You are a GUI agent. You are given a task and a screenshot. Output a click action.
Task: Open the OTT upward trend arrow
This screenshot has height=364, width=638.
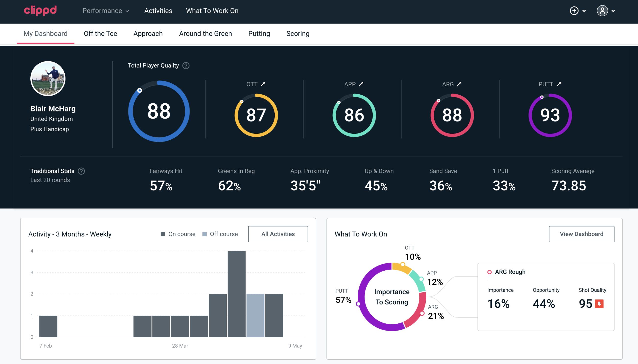point(263,84)
